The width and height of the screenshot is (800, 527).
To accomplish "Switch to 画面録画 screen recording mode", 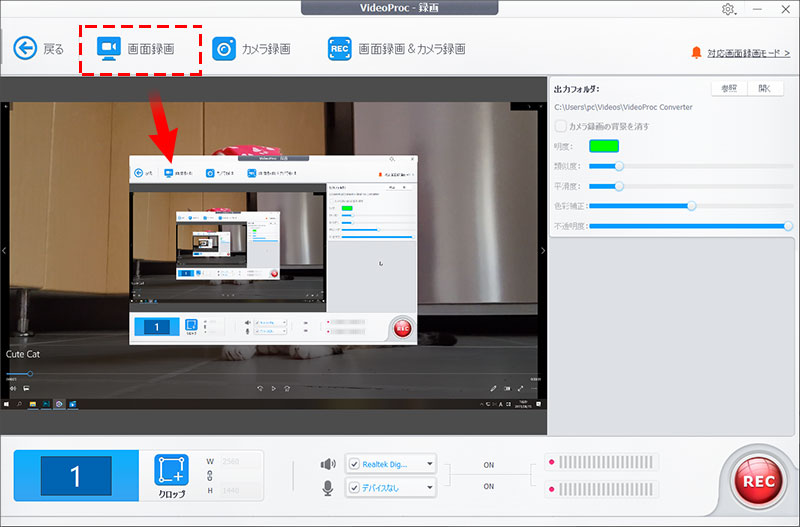I will 136,49.
